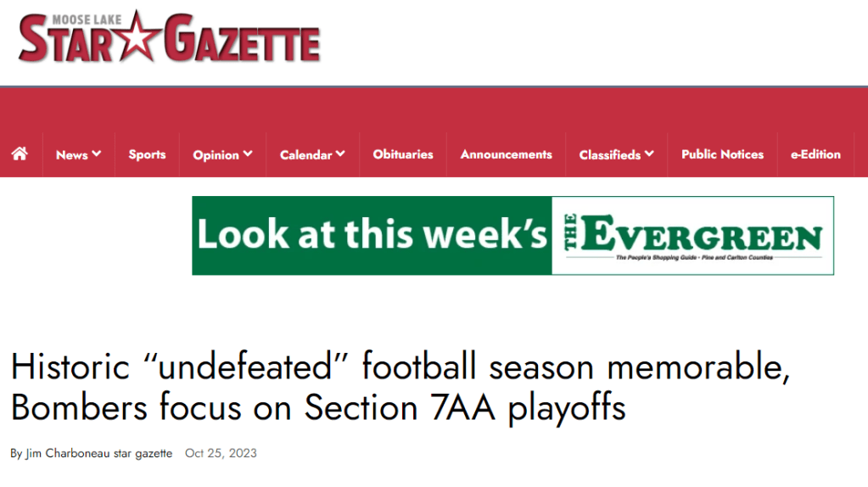Open the Public Notices page
Viewport: 868px width, 487px height.
click(722, 154)
